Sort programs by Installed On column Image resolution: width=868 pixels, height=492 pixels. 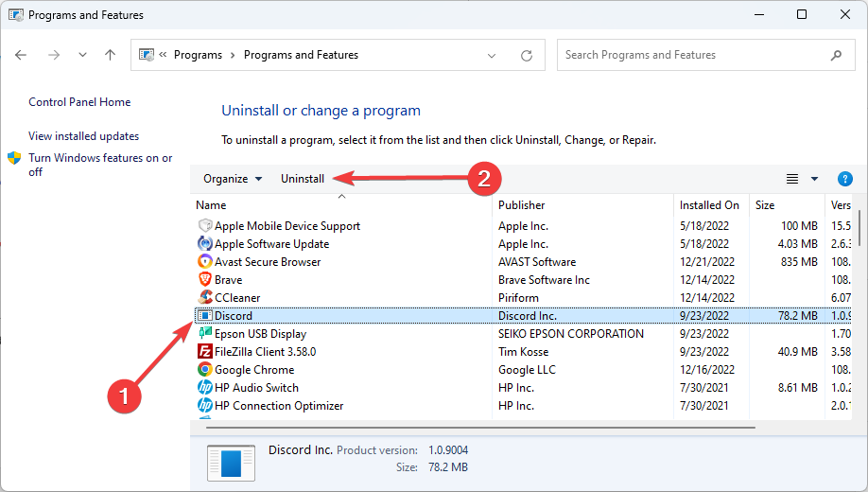709,205
